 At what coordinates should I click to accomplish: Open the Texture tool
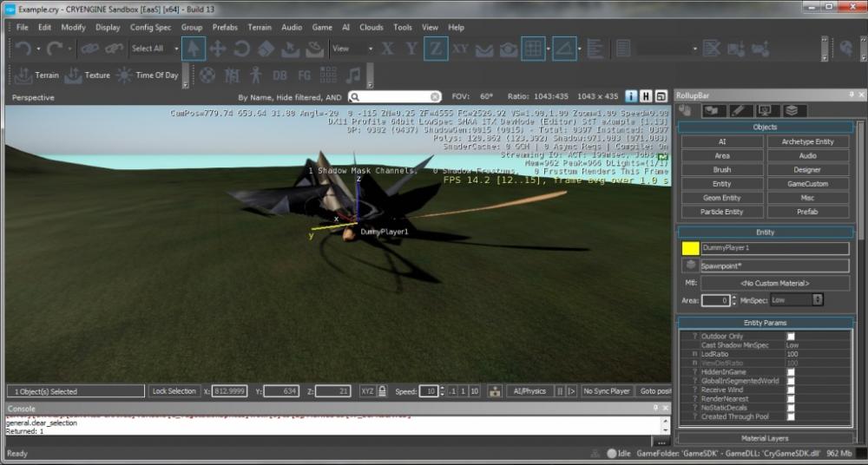tap(88, 75)
